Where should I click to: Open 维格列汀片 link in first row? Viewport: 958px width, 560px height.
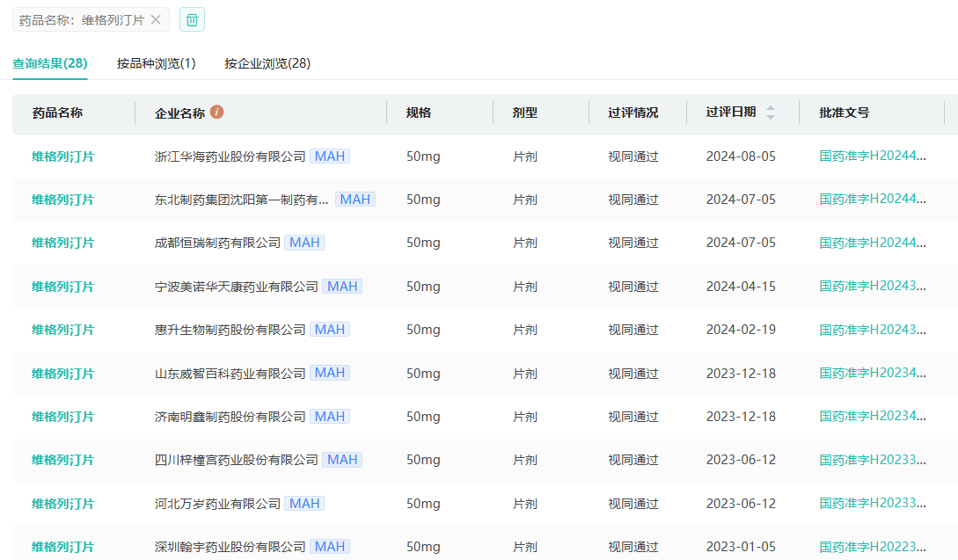tap(62, 156)
